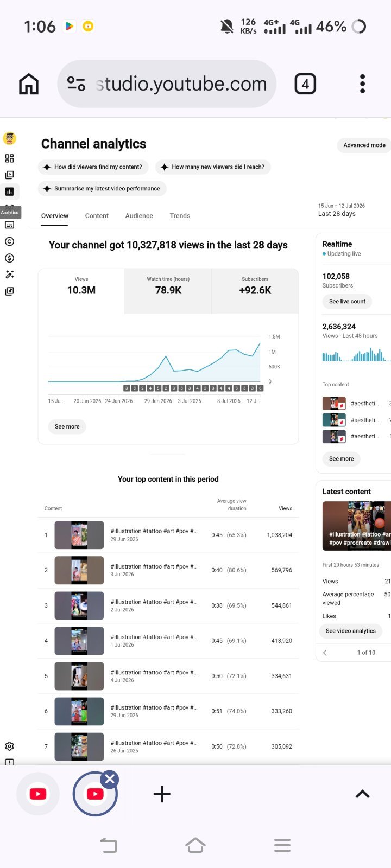
Task: Open the Earn dollar icon in the sidebar
Action: pyautogui.click(x=9, y=258)
